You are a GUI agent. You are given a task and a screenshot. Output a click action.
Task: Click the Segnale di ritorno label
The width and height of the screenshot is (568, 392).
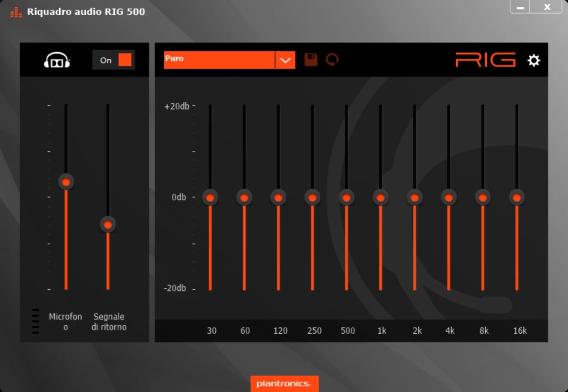[109, 321]
